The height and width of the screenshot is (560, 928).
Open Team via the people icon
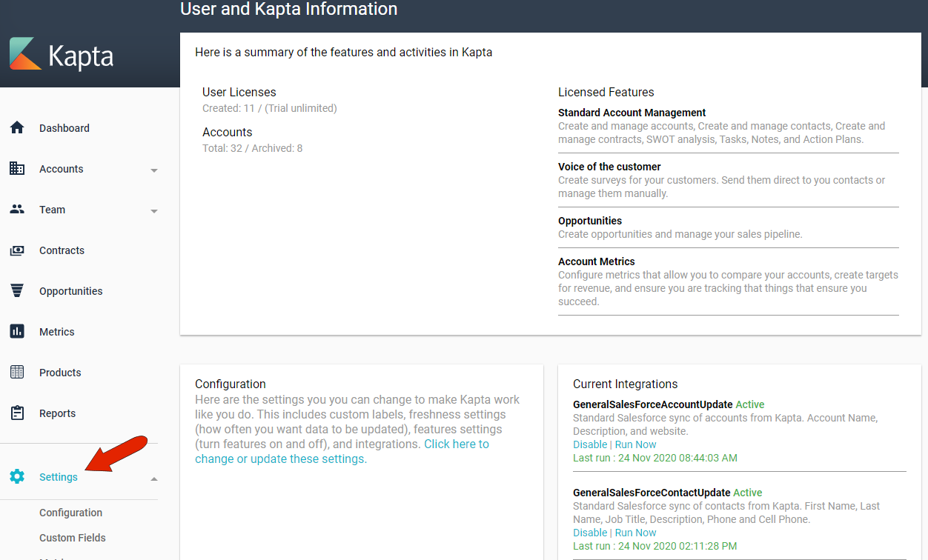coord(17,209)
